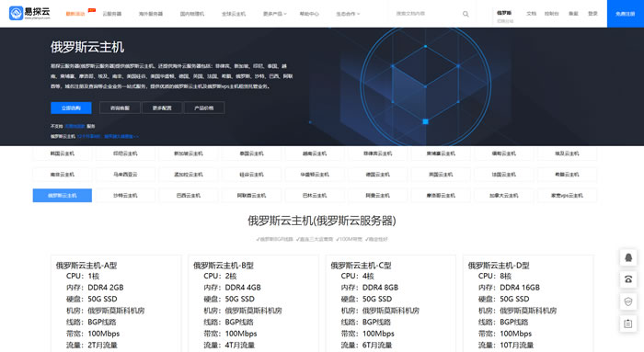Select the 家宽vps云主机 tab
The image size is (644, 352).
[x=567, y=195]
